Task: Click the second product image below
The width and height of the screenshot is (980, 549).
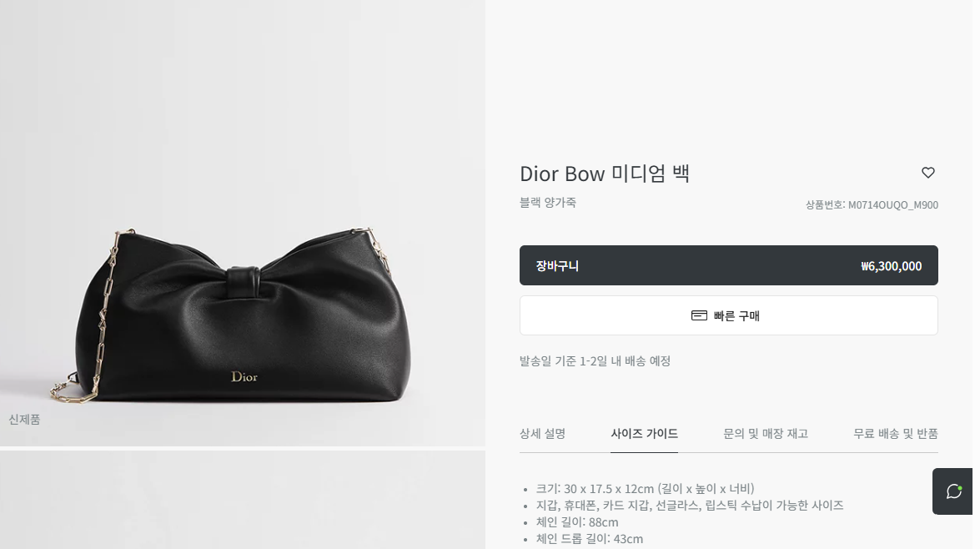Action: [243, 501]
